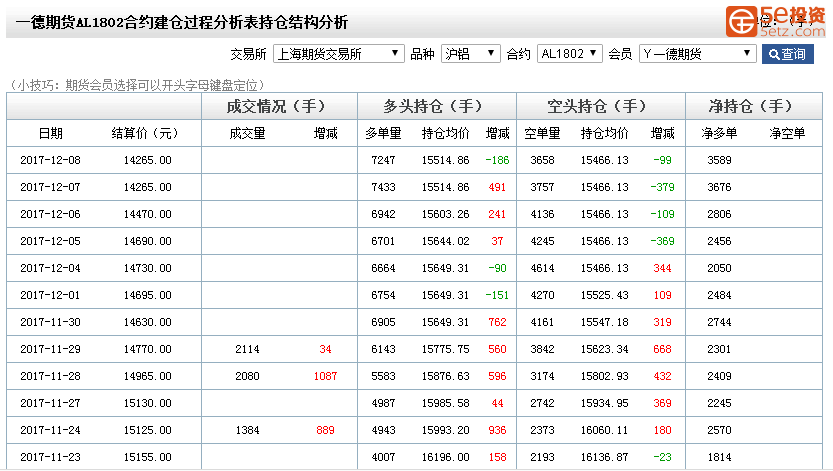This screenshot has height=471, width=833.
Task: Select the date cell 2017-12-07
Action: (x=50, y=187)
